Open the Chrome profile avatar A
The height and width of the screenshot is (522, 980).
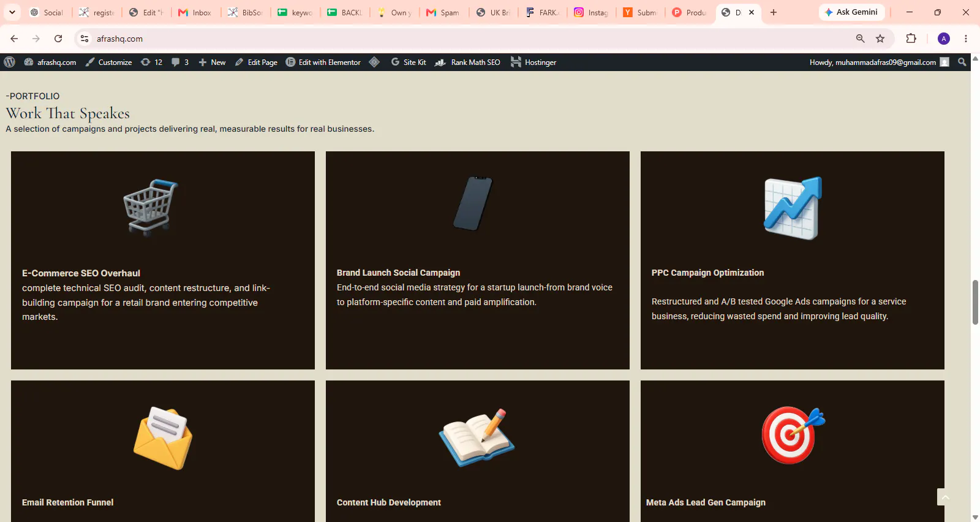click(944, 39)
